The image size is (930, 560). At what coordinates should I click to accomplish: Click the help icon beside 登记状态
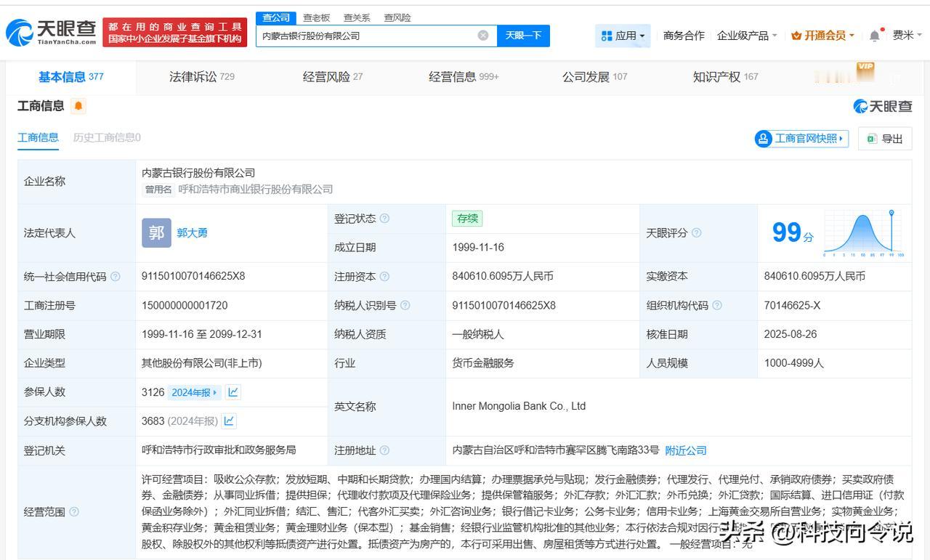coord(384,219)
